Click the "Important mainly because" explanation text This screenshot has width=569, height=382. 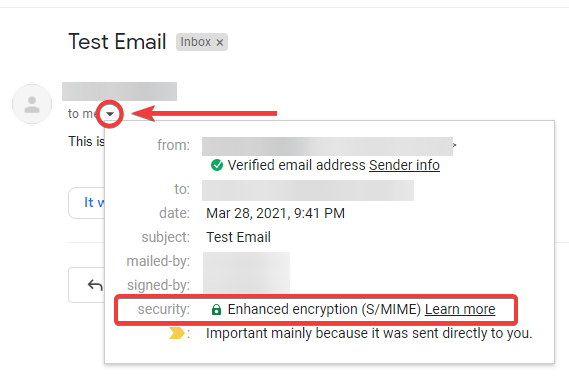pos(369,333)
